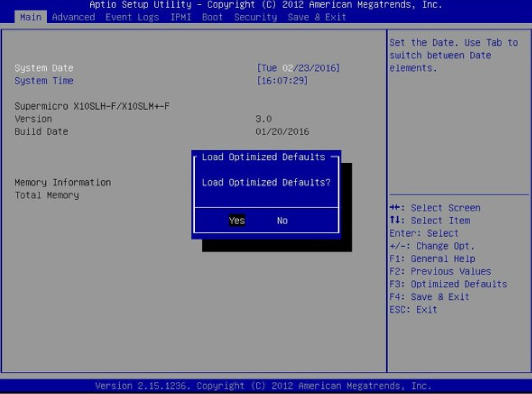Select the Boot tab
This screenshot has width=532, height=394.
pyautogui.click(x=212, y=17)
